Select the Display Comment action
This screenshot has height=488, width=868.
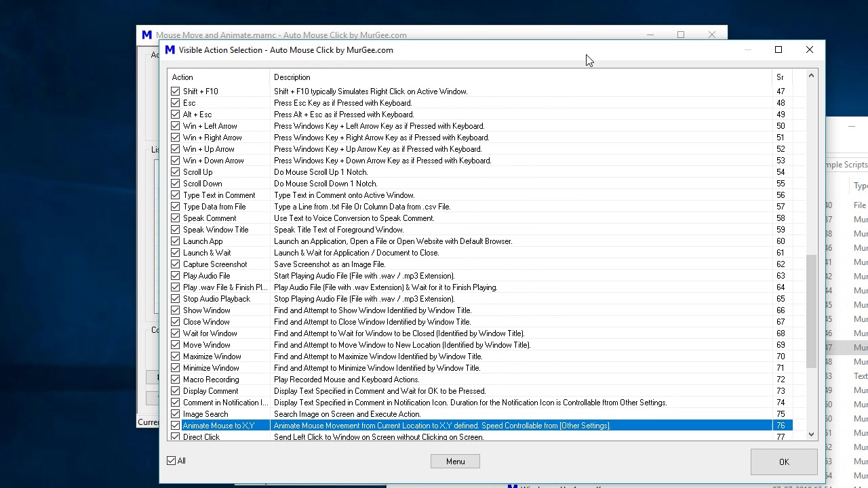480,391
